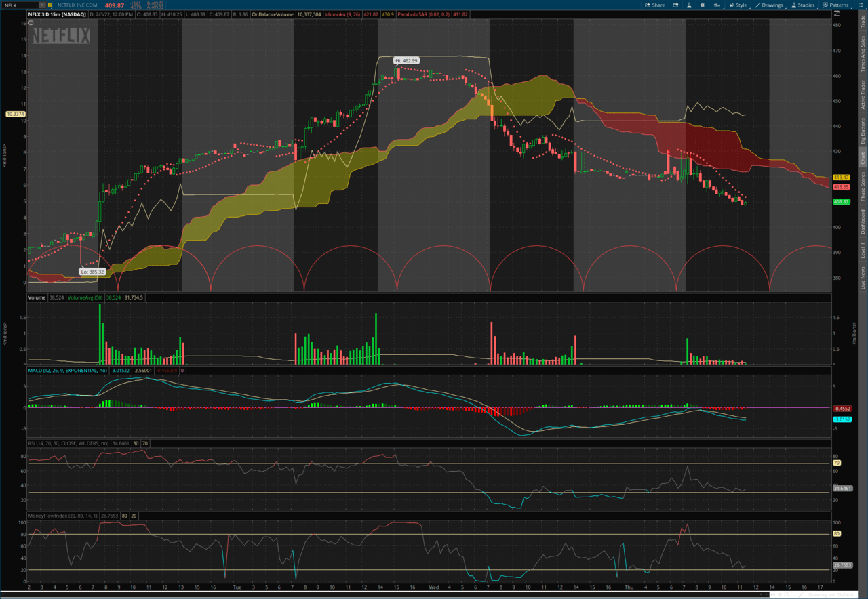
Task: Open the Patterns menu
Action: click(x=835, y=5)
